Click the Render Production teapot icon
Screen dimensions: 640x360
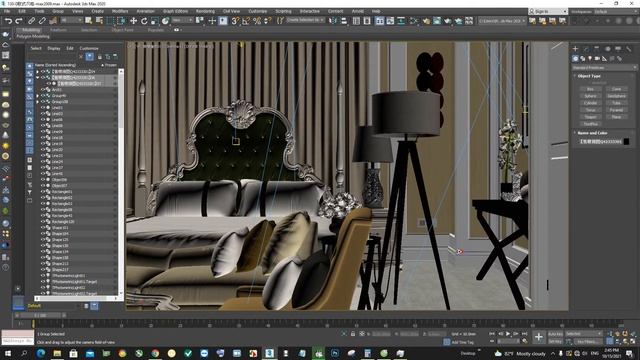click(448, 20)
